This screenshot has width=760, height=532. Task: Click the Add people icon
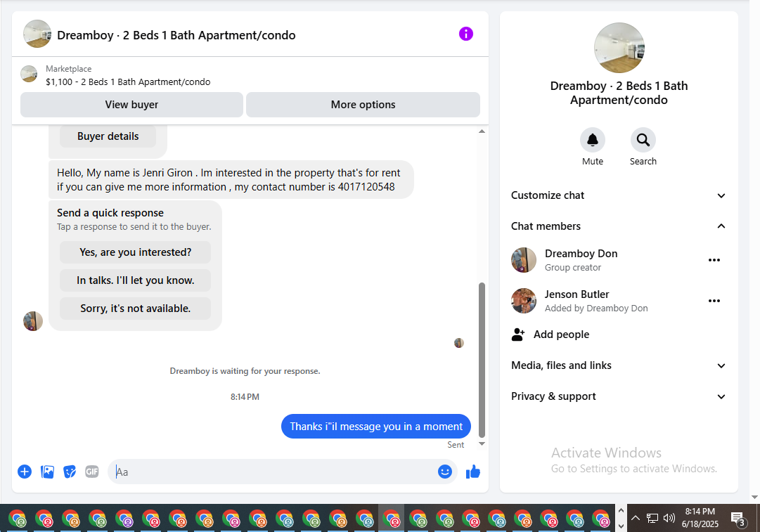pos(518,335)
